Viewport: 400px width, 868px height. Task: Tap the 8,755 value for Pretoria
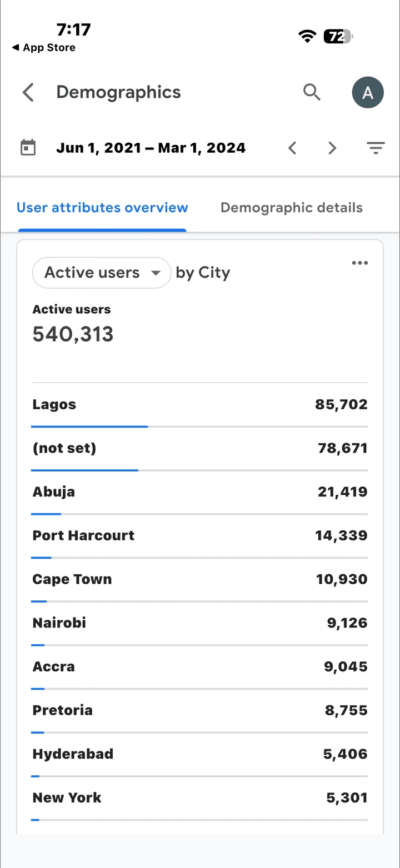[346, 711]
